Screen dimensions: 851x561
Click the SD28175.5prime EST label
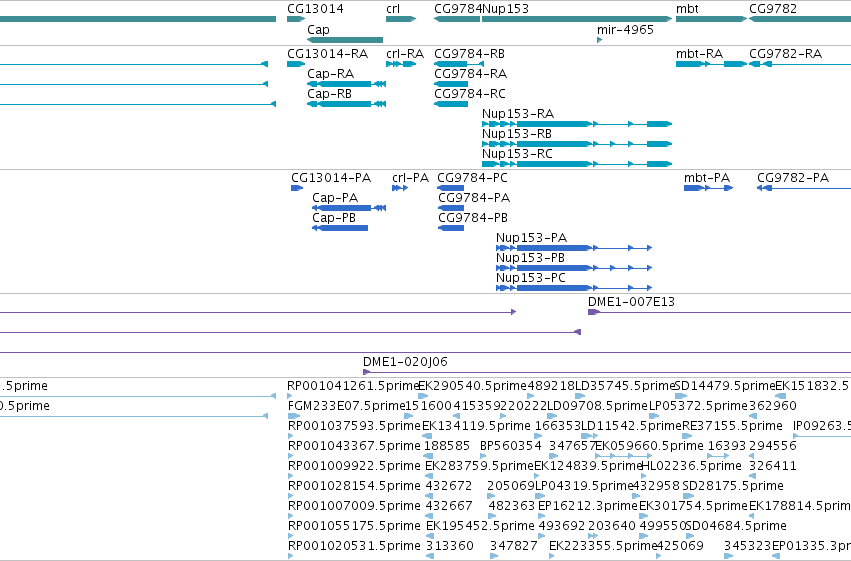[733, 486]
